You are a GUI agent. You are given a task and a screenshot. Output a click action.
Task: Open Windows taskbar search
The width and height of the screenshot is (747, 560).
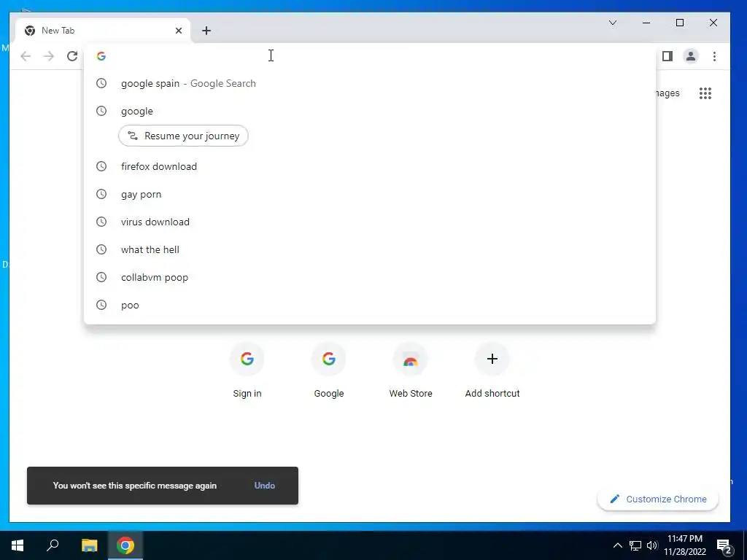coord(53,545)
